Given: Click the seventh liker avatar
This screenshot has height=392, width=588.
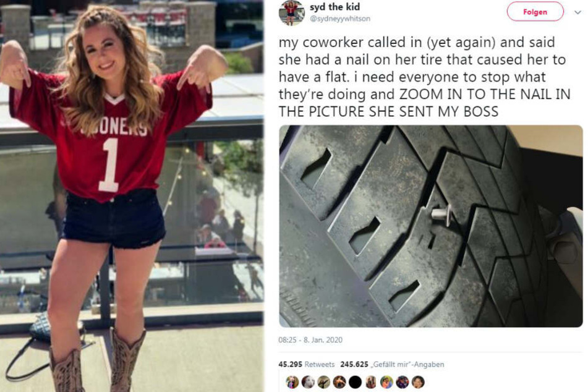Looking at the screenshot, I should tap(386, 382).
